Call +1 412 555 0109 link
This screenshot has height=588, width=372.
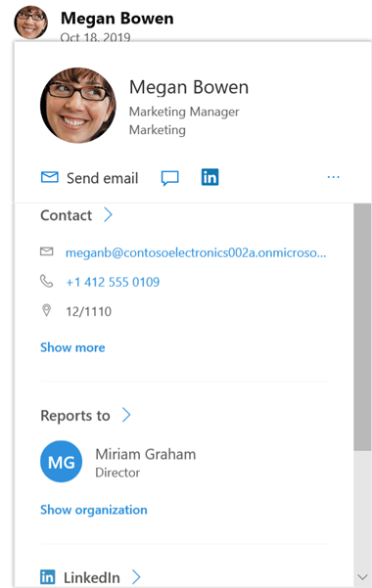[113, 282]
